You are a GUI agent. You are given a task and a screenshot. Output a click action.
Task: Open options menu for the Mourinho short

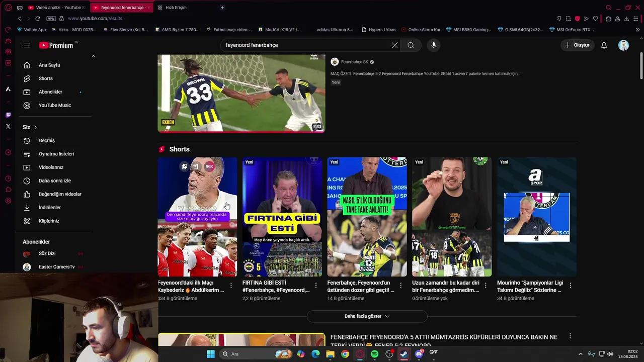point(571,285)
